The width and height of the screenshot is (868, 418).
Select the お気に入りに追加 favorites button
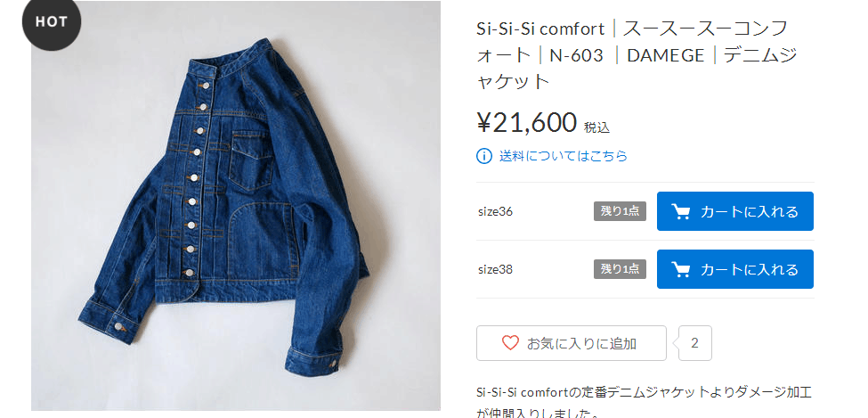pos(572,343)
